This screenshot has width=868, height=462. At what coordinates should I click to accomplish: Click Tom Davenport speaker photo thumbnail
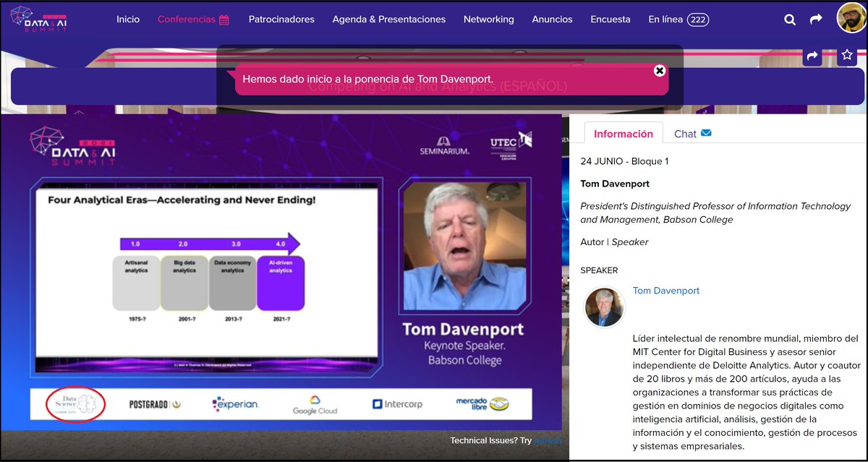point(605,307)
